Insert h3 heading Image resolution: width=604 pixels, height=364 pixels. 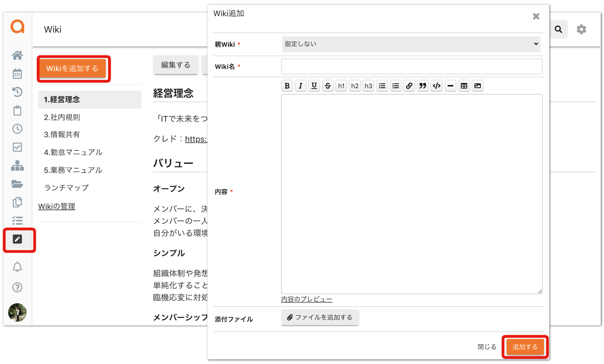pyautogui.click(x=369, y=86)
